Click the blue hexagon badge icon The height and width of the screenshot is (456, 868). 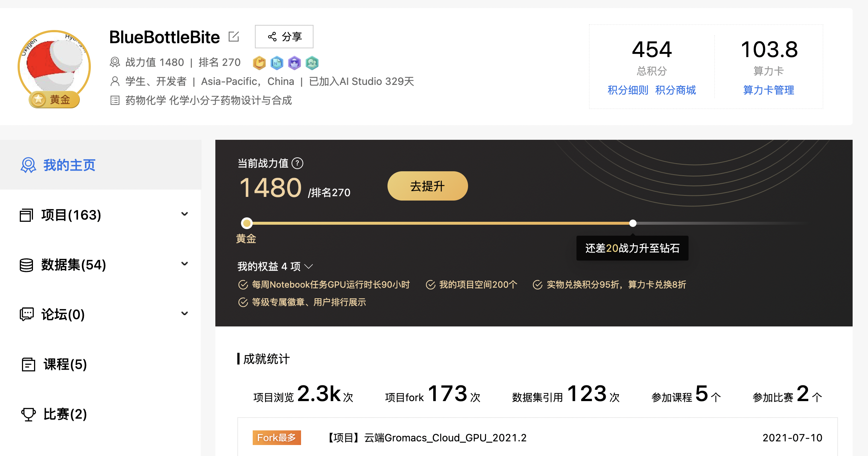coord(277,63)
